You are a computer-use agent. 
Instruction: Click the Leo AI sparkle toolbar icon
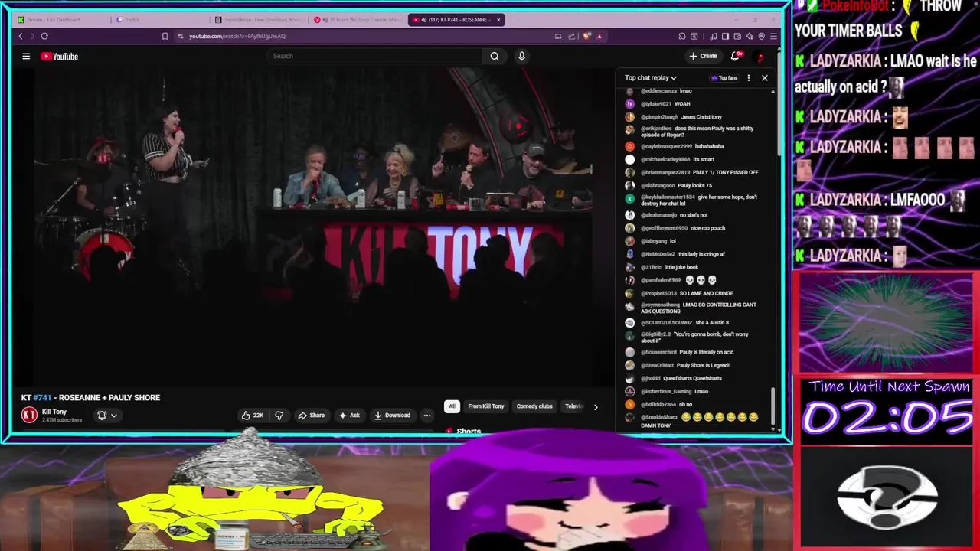[750, 36]
